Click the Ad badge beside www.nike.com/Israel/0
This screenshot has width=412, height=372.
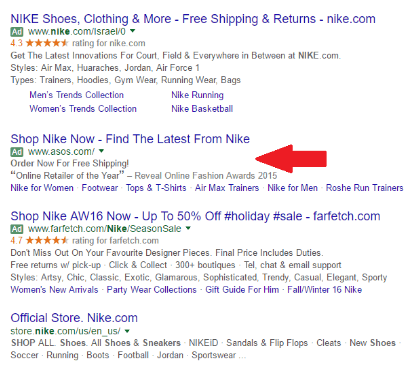point(17,32)
